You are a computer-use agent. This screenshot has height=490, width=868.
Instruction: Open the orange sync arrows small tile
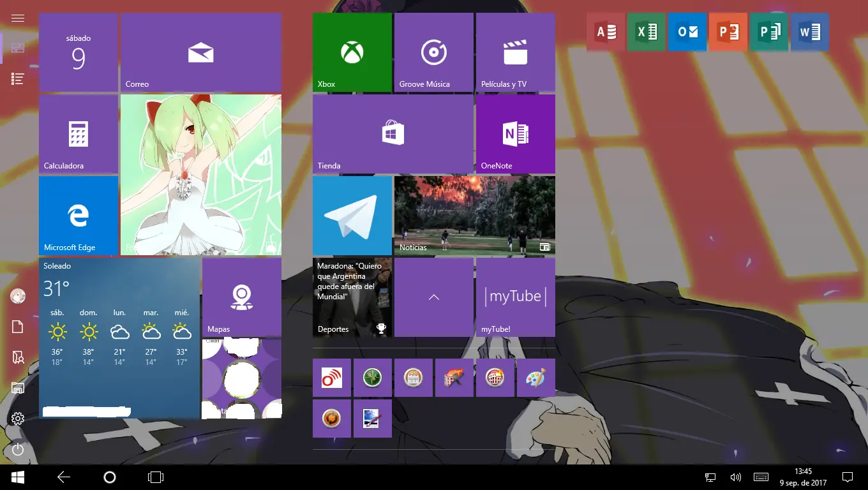click(332, 419)
